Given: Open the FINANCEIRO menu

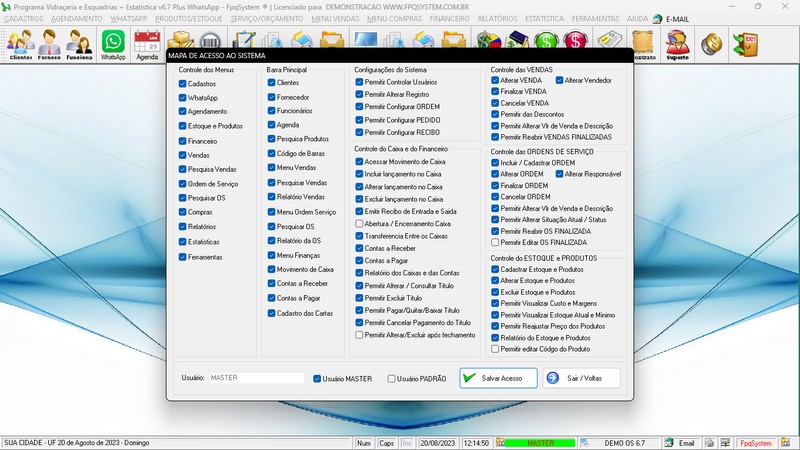Looking at the screenshot, I should (x=449, y=19).
